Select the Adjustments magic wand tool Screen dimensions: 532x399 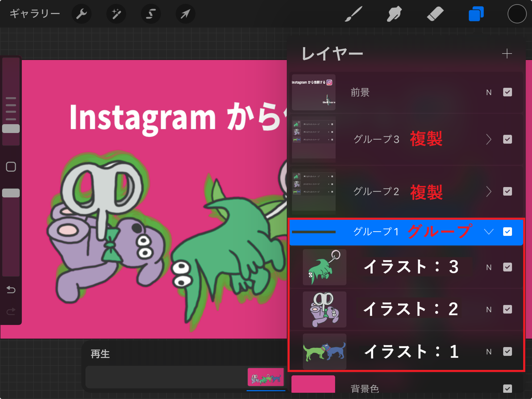(x=116, y=14)
